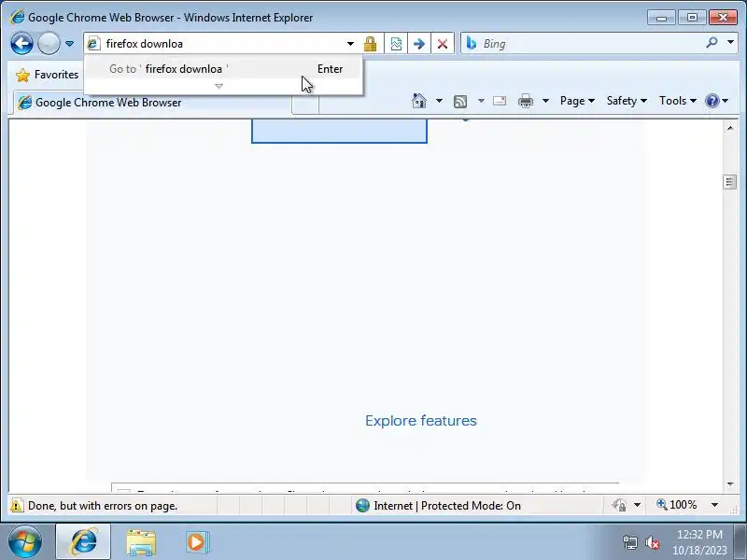Click the Read Mail icon

[x=500, y=101]
